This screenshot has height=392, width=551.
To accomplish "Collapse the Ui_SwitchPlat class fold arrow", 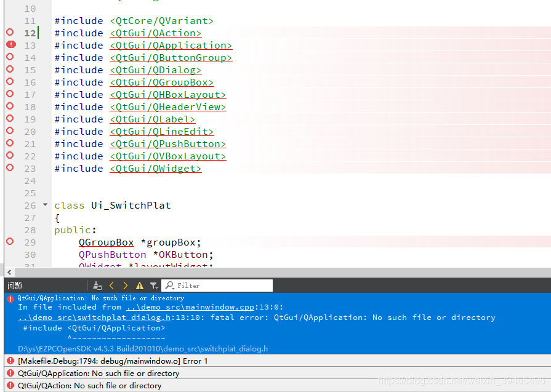I will pyautogui.click(x=45, y=204).
